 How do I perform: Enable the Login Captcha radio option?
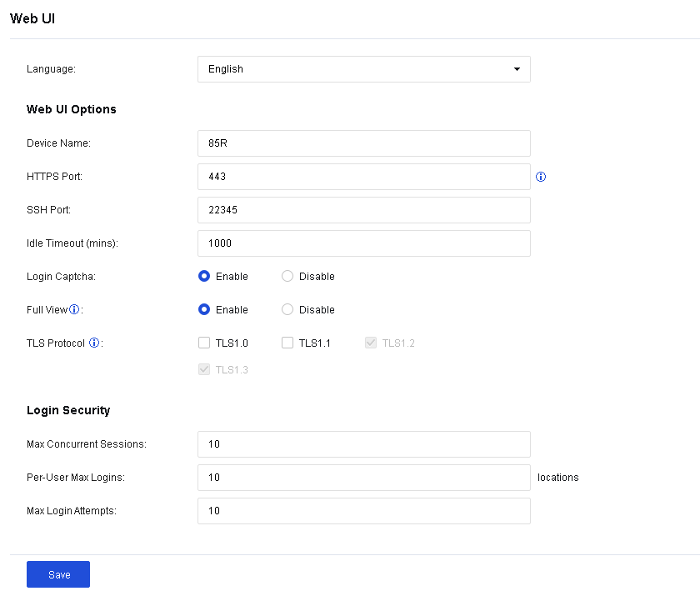point(204,276)
